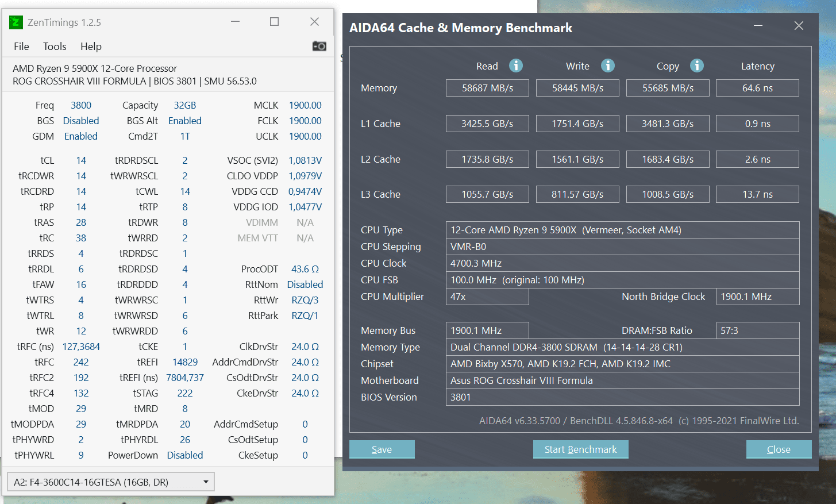Close the AIDA64 window with the X
Screen dimensions: 836x504
pos(799,26)
